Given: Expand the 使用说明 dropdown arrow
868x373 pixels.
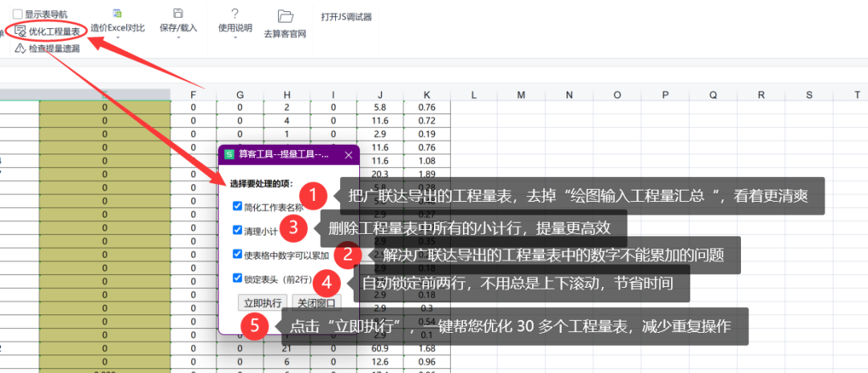Looking at the screenshot, I should pos(235,38).
